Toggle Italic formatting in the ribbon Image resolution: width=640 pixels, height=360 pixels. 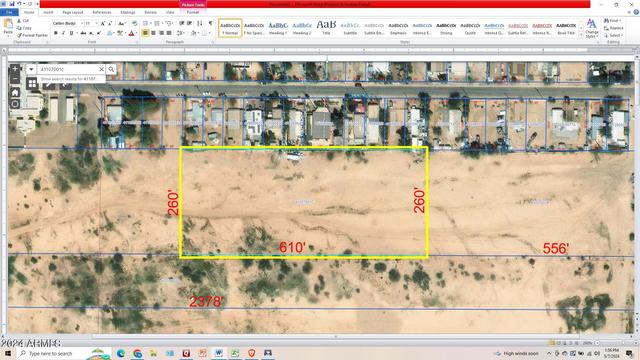[x=63, y=33]
